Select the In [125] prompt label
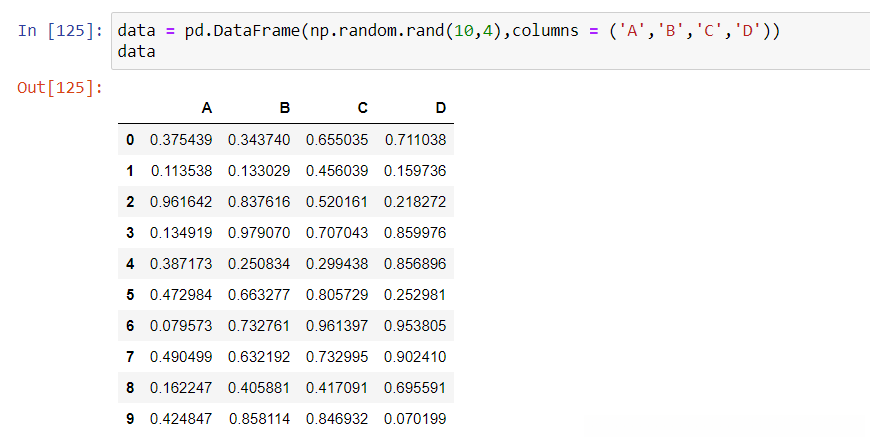This screenshot has height=446, width=870. click(x=60, y=30)
